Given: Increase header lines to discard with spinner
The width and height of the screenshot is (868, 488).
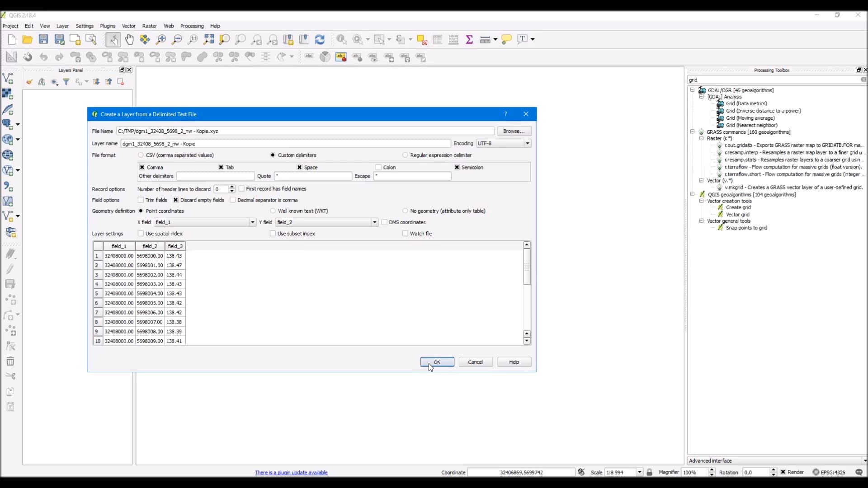Looking at the screenshot, I should coord(232,187).
